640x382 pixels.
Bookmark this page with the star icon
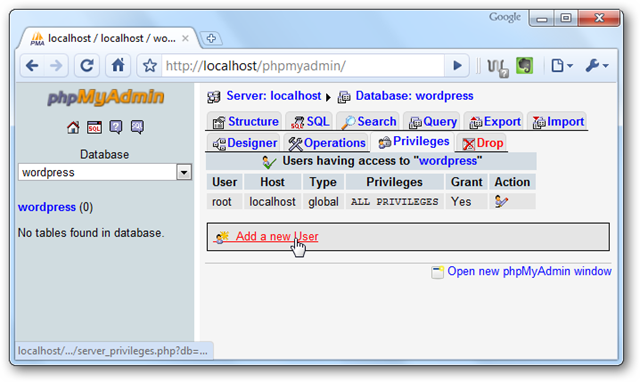coord(149,65)
